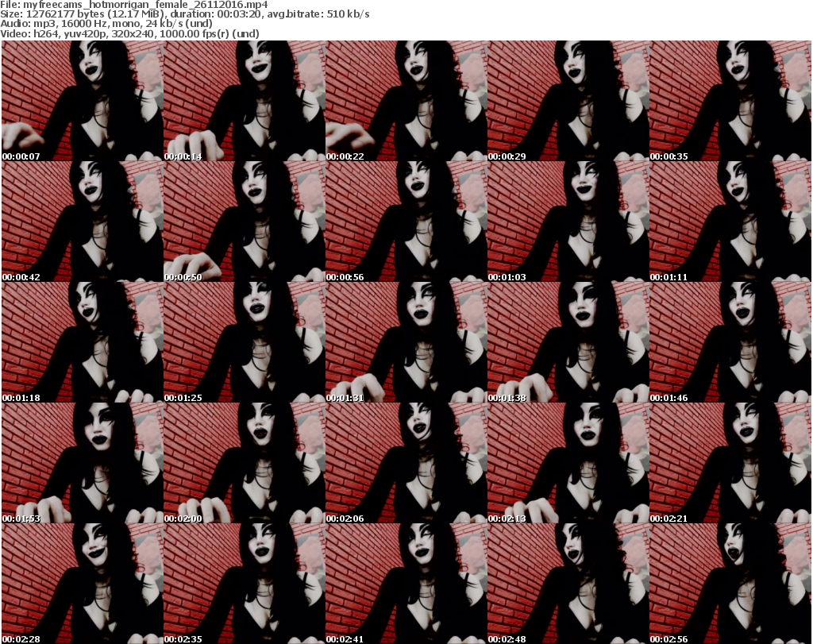Screen dimensions: 813x644
Task: Open the last frame at 00:02:56
Action: tap(730, 584)
